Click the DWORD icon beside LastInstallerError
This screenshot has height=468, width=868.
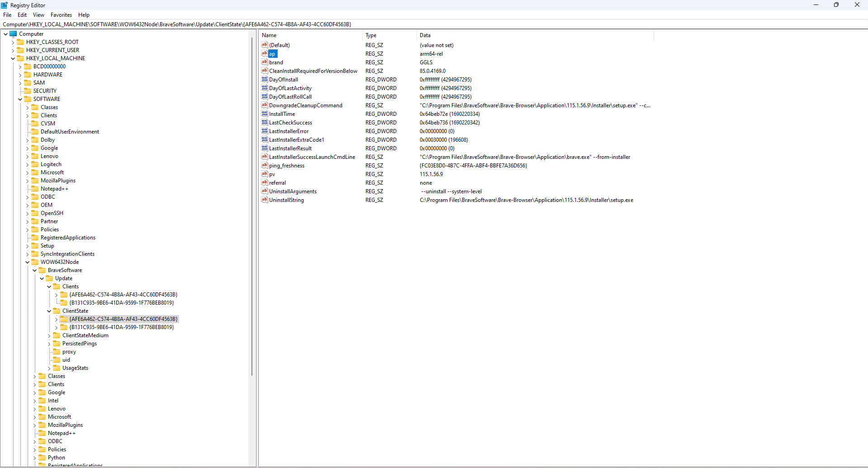click(x=265, y=131)
